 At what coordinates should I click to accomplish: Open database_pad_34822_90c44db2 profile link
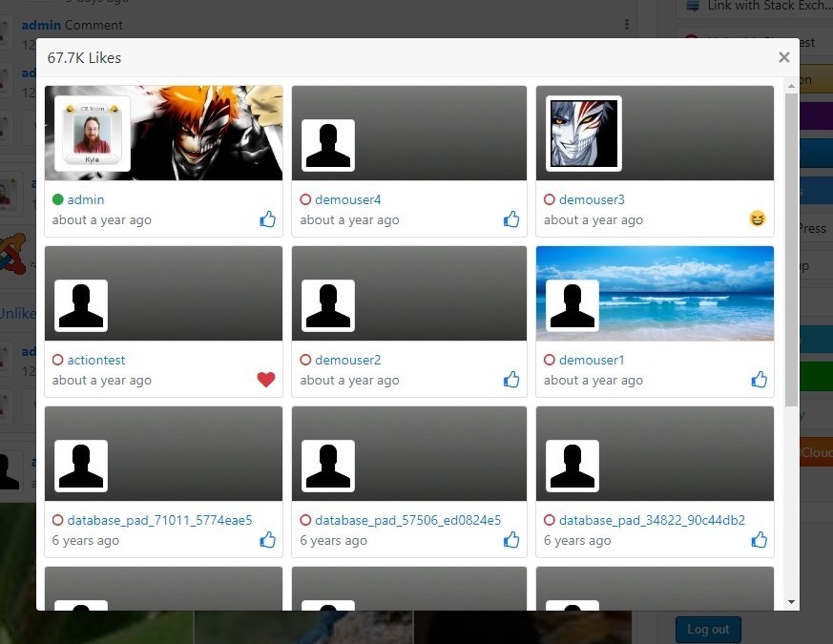[653, 520]
